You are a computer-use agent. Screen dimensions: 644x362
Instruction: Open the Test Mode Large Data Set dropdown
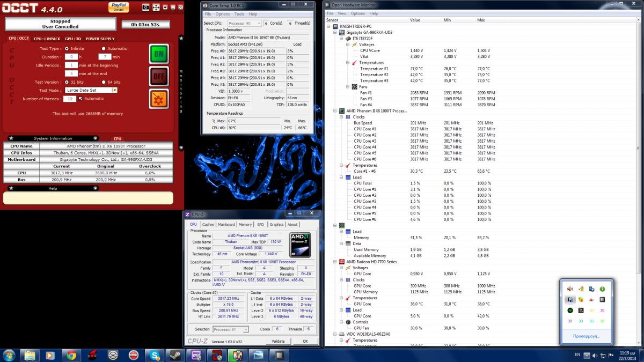[91, 90]
